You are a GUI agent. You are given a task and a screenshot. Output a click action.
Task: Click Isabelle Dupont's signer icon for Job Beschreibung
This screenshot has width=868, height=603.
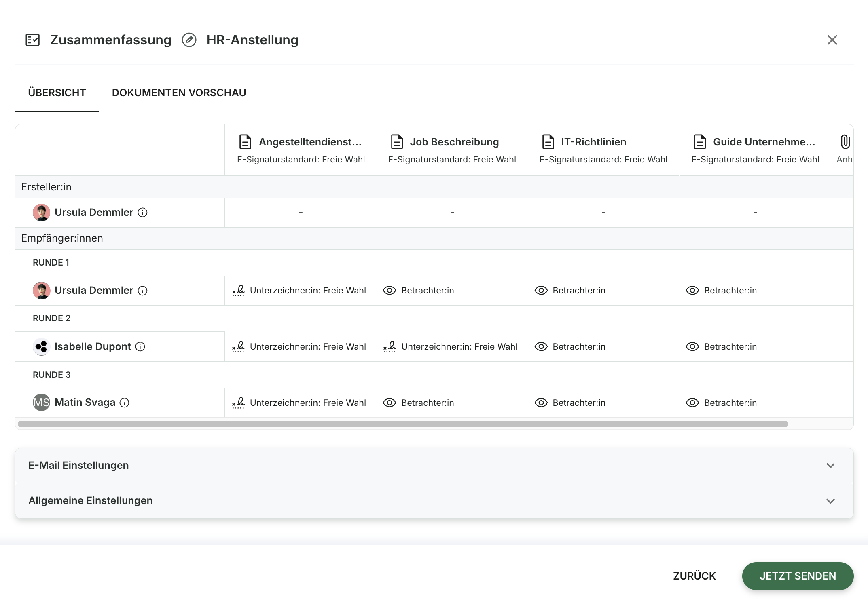390,347
